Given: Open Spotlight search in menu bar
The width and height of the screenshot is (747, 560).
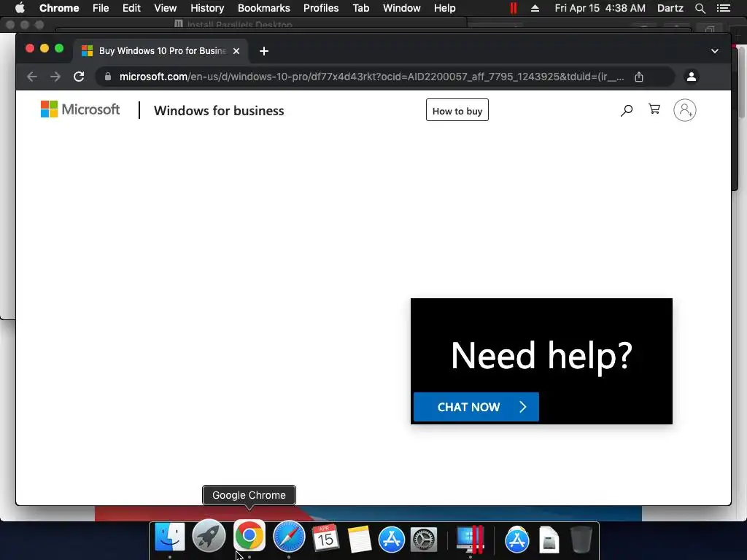Looking at the screenshot, I should tap(700, 8).
